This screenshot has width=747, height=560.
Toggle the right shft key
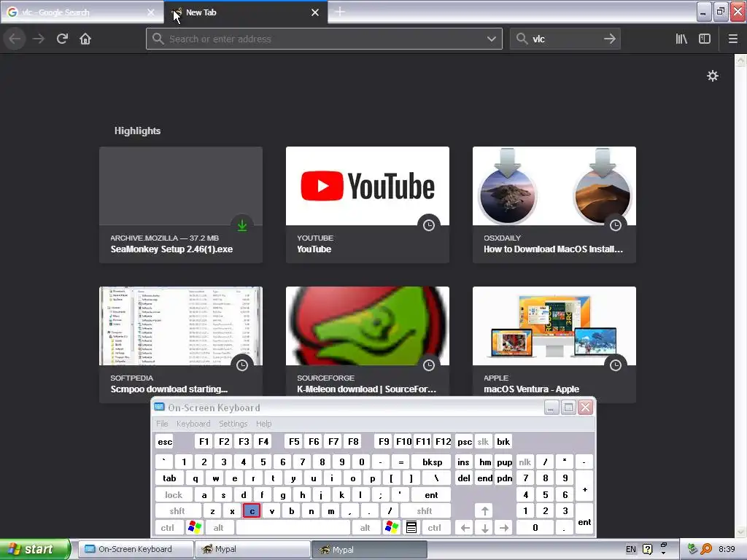pyautogui.click(x=425, y=511)
